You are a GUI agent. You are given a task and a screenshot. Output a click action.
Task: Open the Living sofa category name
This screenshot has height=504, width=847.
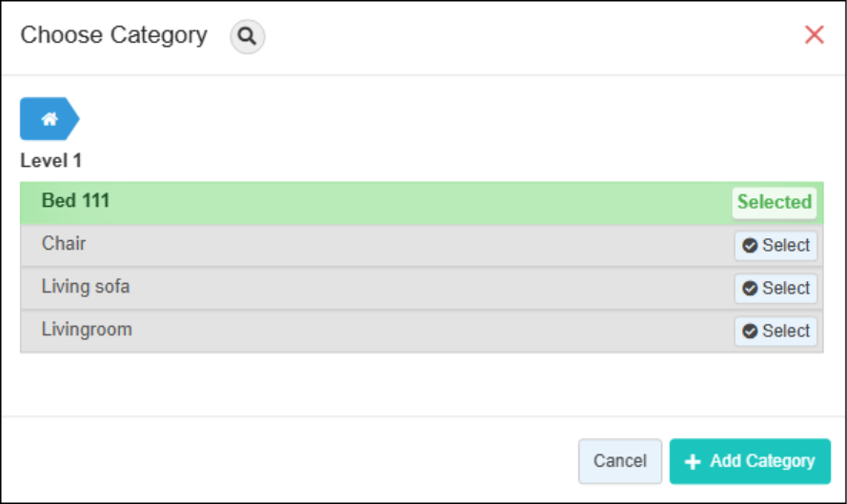tap(86, 287)
